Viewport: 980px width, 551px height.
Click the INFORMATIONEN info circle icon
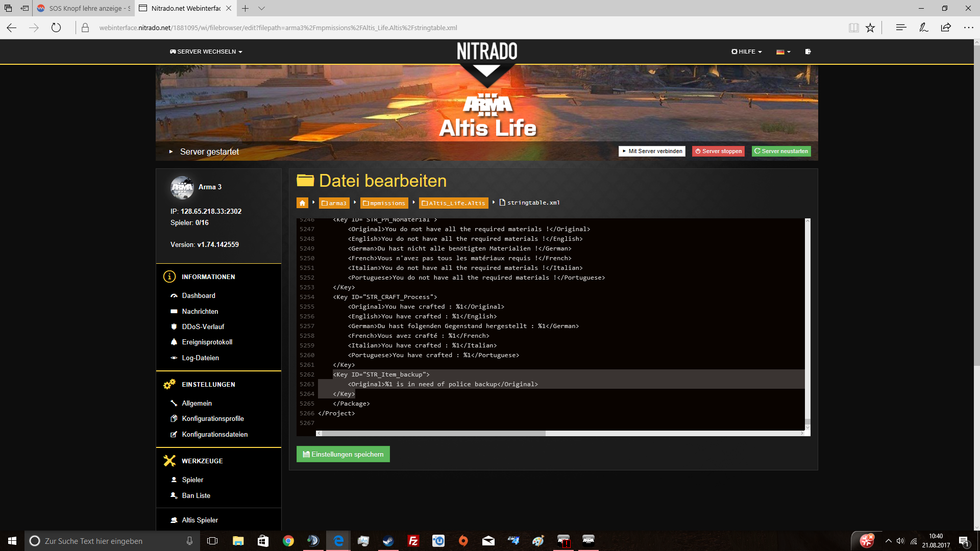tap(169, 277)
